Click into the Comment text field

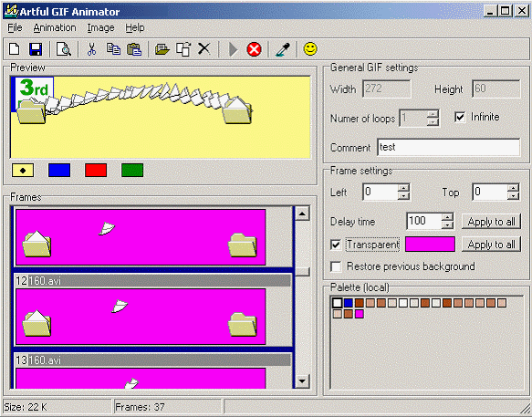(448, 147)
